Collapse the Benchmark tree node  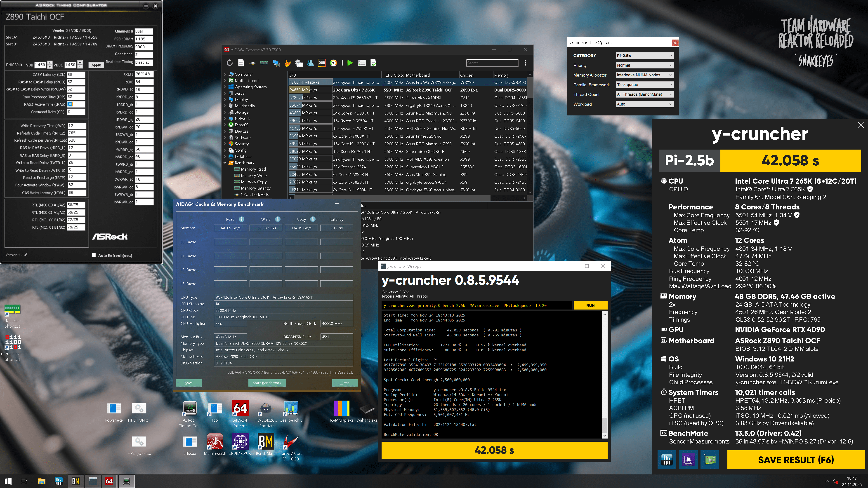[225, 163]
